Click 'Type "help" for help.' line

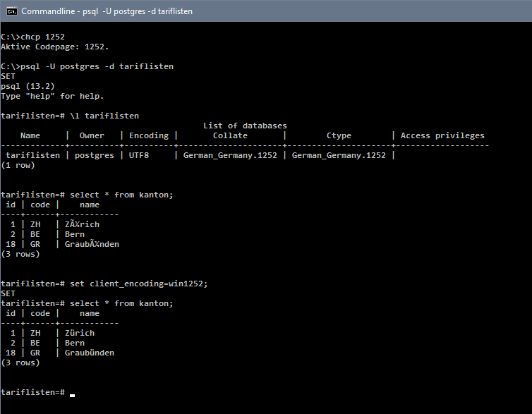point(52,96)
